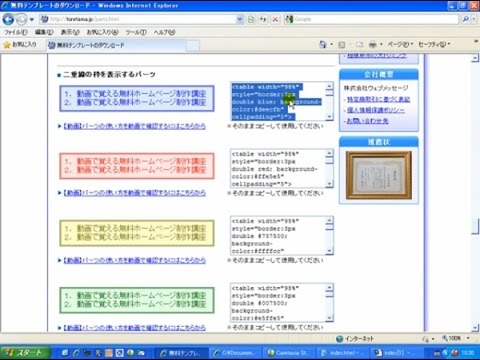Click the blue double-border HTML code textarea
The height and width of the screenshot is (360, 480).
(282, 101)
